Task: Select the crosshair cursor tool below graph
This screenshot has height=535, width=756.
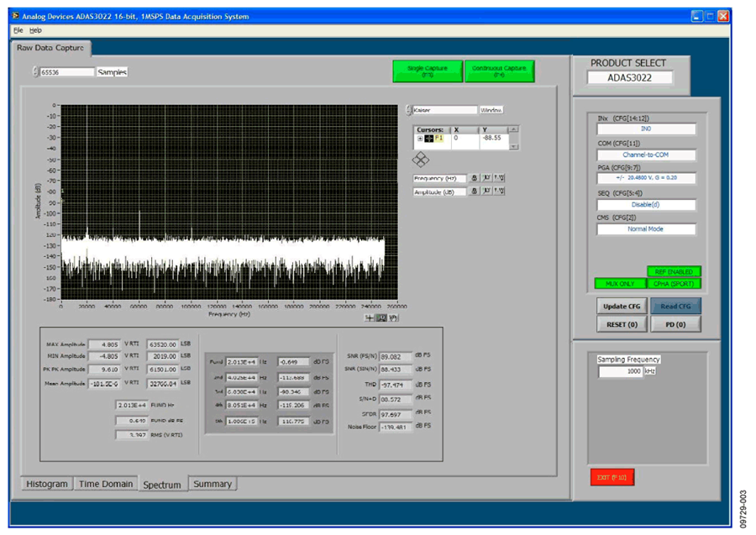Action: point(370,317)
